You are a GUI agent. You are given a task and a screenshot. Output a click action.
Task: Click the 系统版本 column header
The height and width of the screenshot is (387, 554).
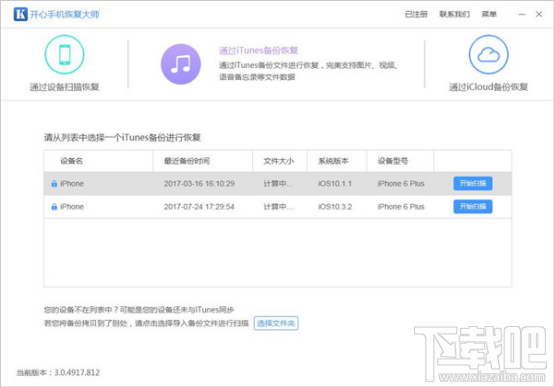[x=337, y=161]
